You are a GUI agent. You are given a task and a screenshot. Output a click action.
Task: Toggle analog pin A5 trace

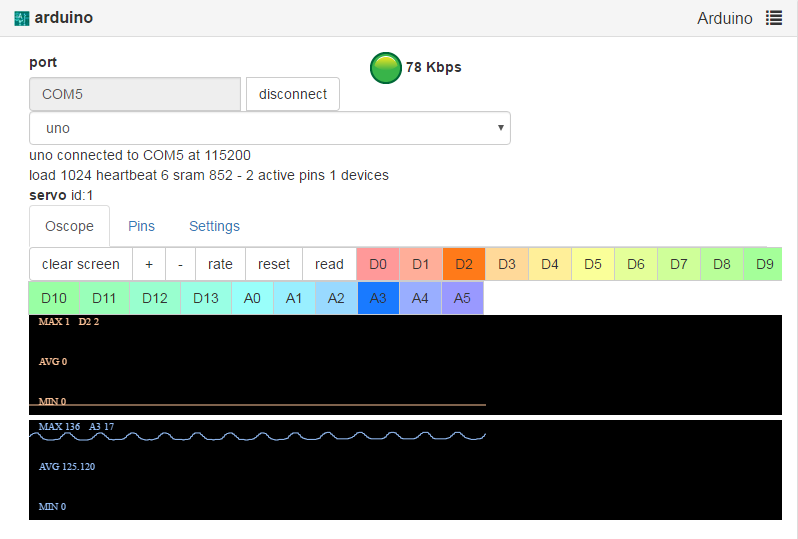click(x=462, y=298)
